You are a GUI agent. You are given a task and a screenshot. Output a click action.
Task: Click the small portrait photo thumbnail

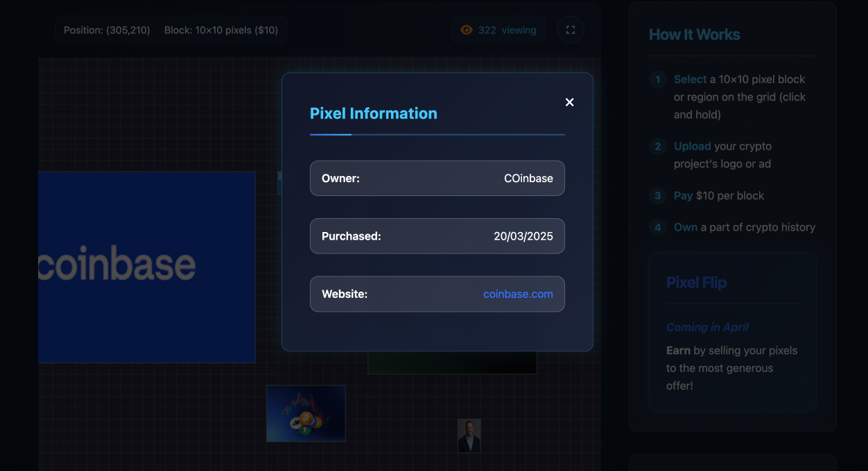pos(469,436)
